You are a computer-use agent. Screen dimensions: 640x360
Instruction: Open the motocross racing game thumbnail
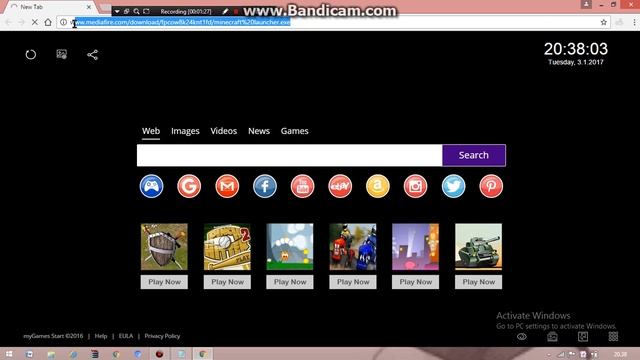(x=353, y=247)
